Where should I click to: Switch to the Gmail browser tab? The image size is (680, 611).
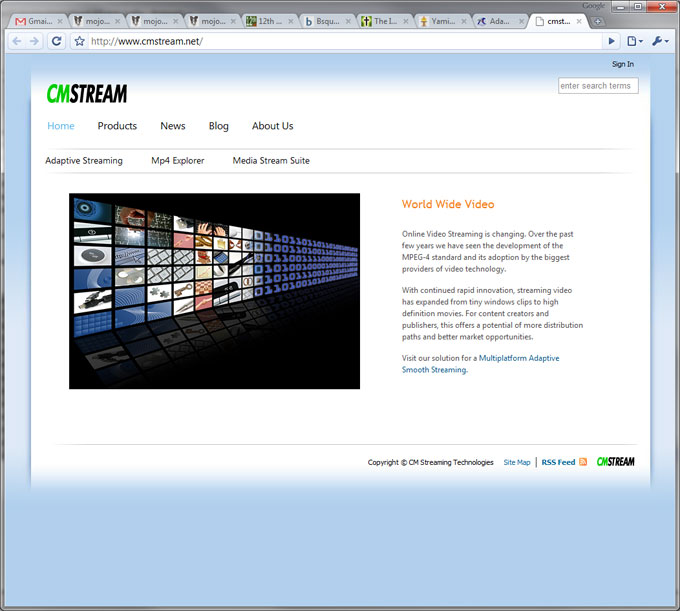coord(35,21)
